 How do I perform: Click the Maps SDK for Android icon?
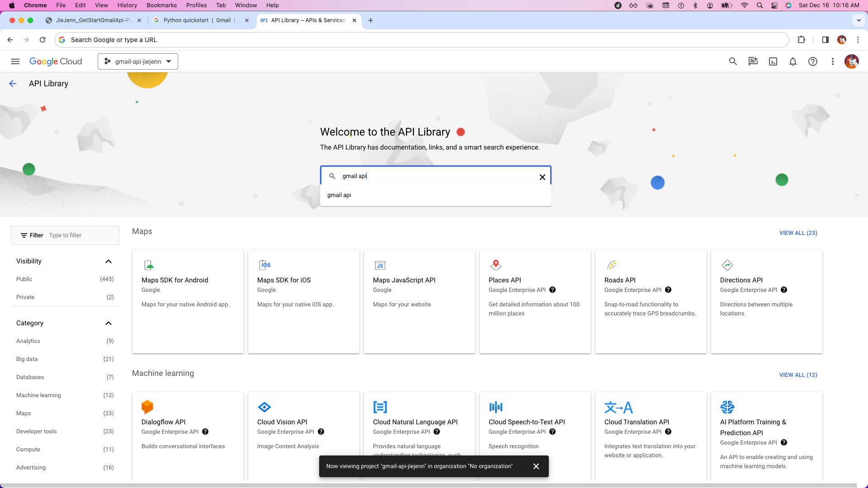pyautogui.click(x=149, y=265)
